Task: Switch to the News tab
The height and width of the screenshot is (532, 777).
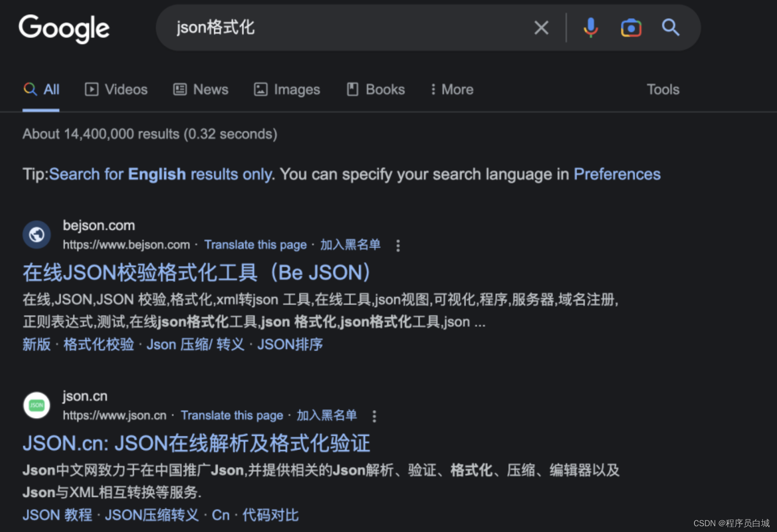Action: pos(200,90)
